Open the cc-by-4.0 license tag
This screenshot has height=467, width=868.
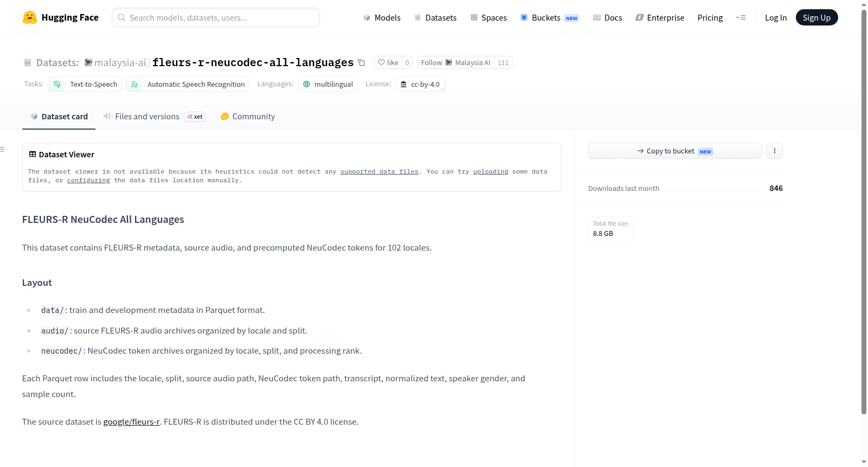click(x=421, y=84)
